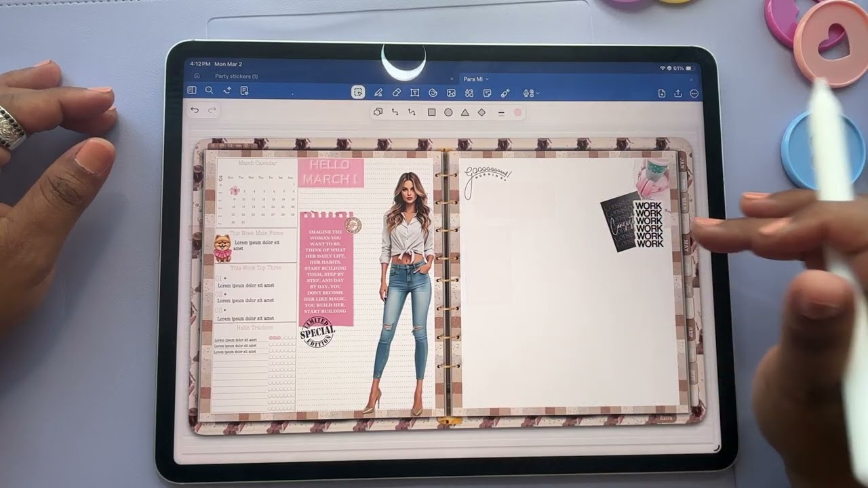
Task: Select the WORK WORK WORK sticker
Action: coord(649,224)
